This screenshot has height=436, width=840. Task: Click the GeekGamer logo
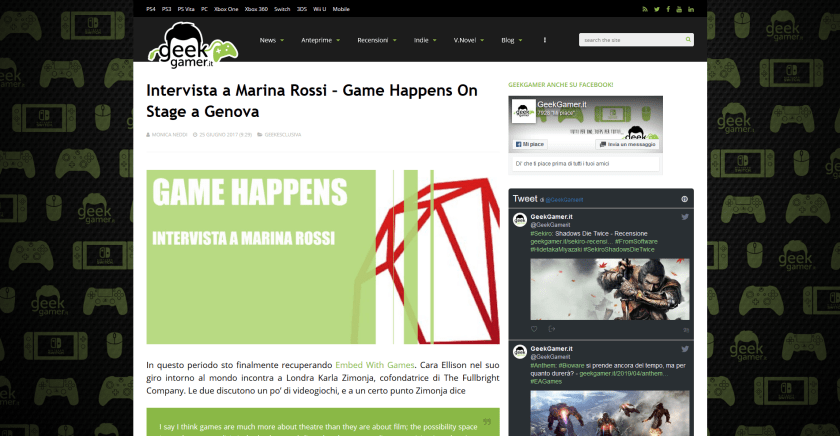coord(192,42)
